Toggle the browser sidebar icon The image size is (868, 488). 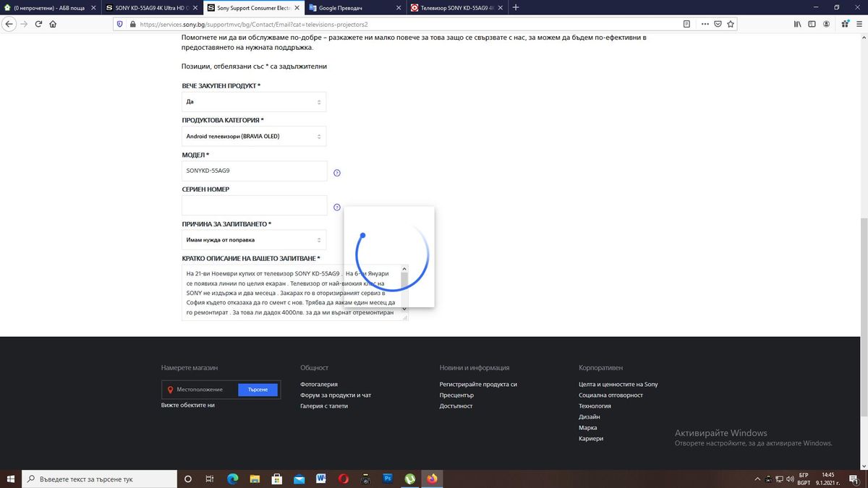click(x=811, y=23)
